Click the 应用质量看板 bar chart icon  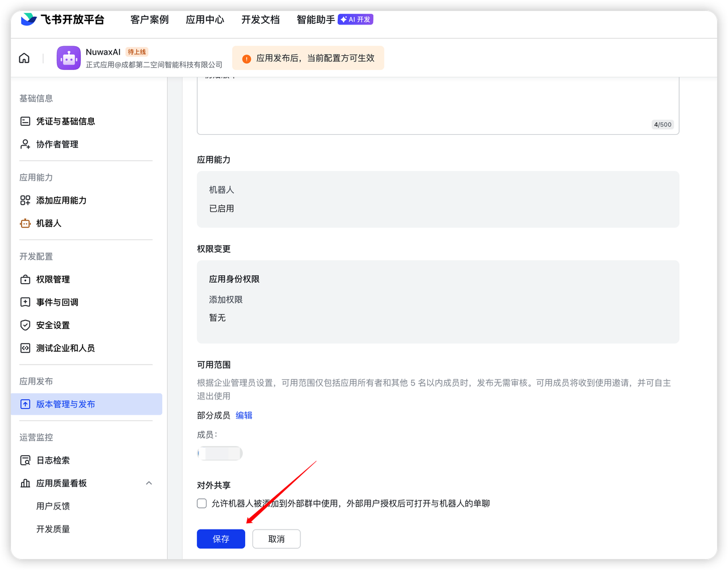(x=26, y=483)
